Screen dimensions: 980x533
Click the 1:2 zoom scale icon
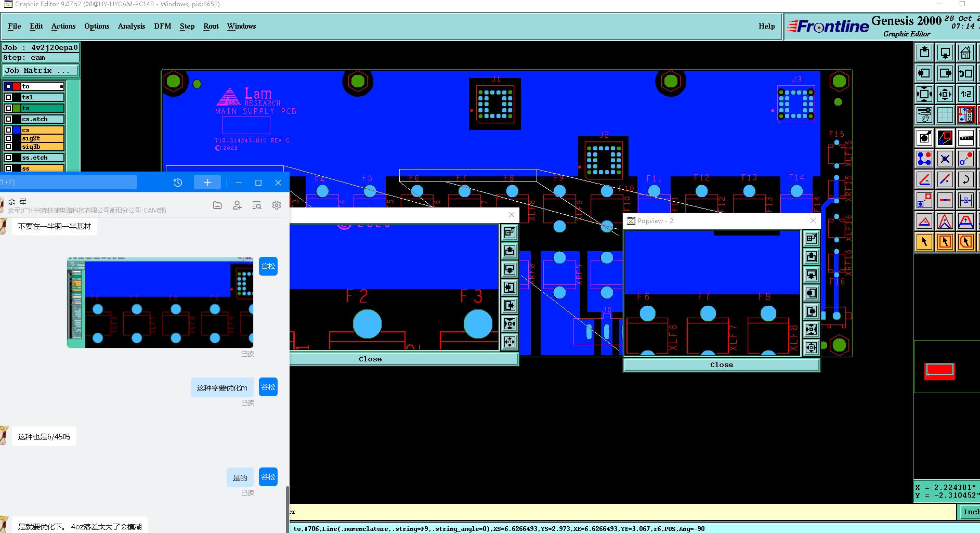pos(965,94)
